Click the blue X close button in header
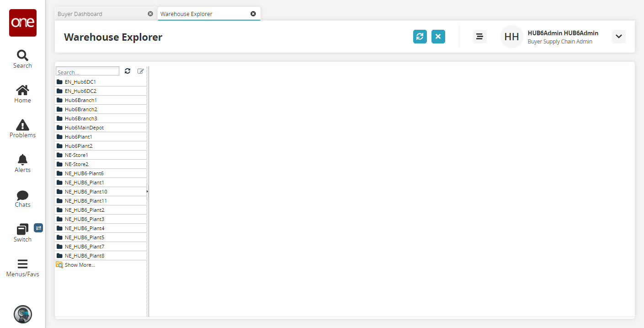 (438, 37)
